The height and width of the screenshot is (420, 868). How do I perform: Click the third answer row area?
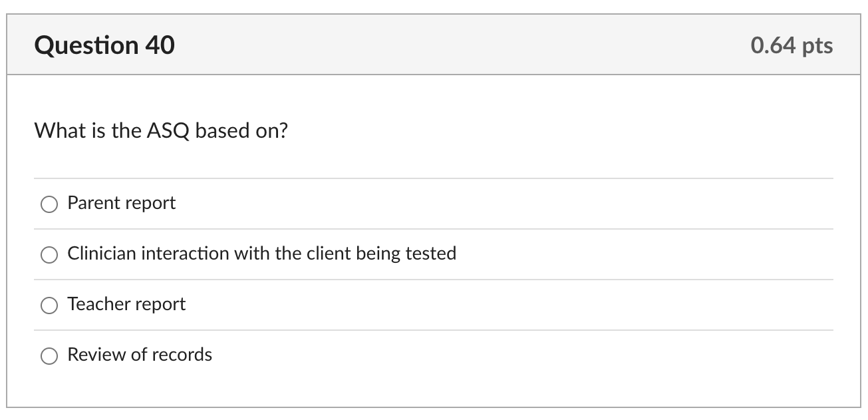pyautogui.click(x=432, y=304)
